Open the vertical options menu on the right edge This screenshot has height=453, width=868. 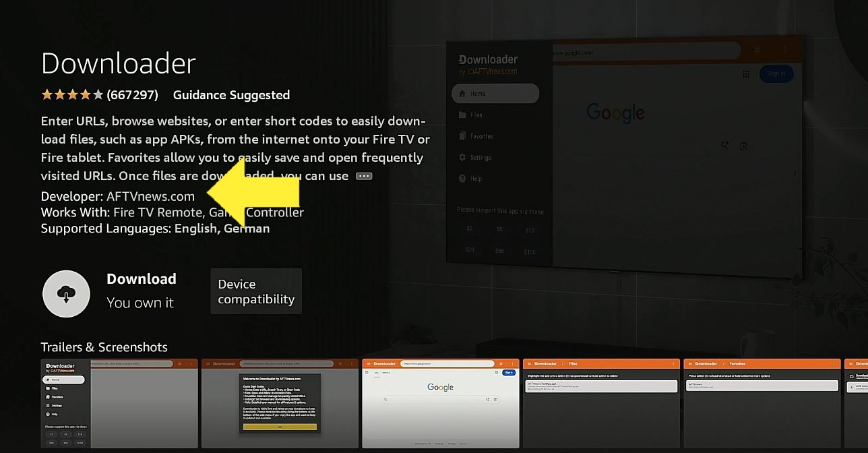795,171
